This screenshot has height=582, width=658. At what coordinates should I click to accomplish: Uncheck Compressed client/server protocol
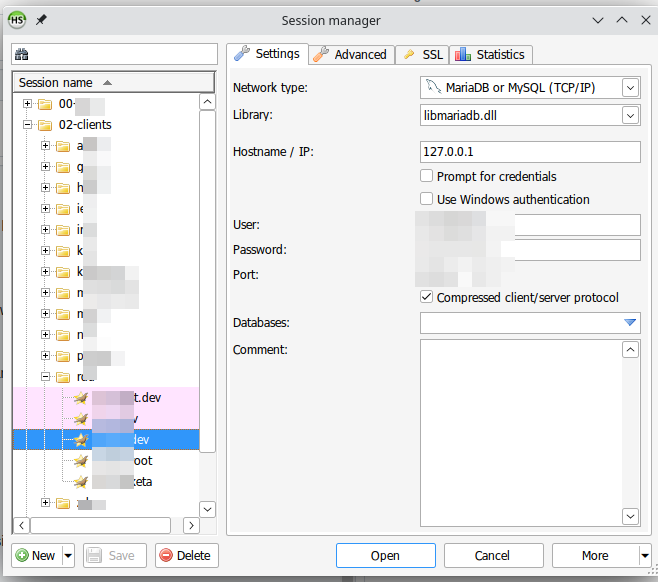pyautogui.click(x=426, y=297)
